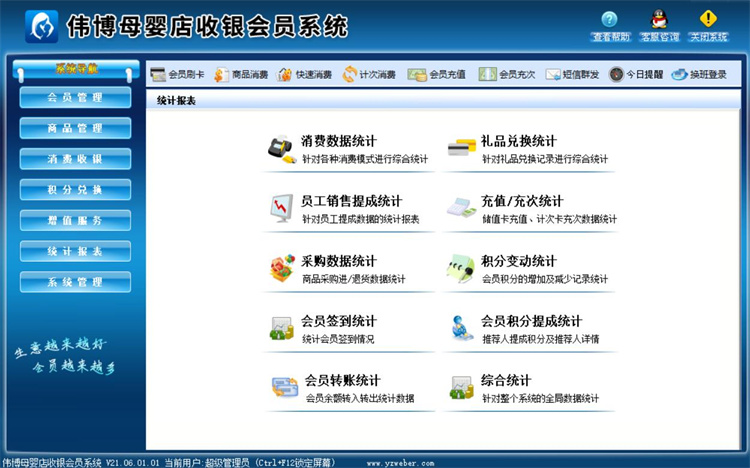750x468 pixels.
Task: Open the 充值/充次统计 report link
Action: pos(522,201)
